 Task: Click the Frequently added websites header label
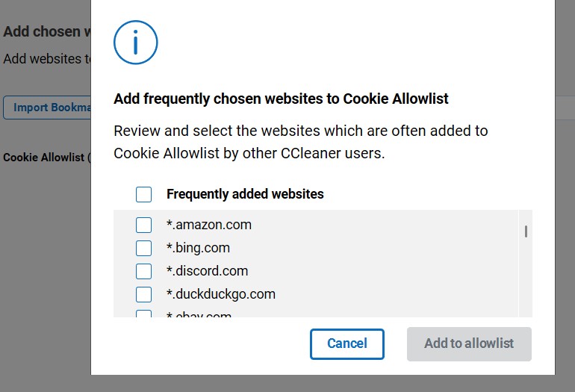245,194
